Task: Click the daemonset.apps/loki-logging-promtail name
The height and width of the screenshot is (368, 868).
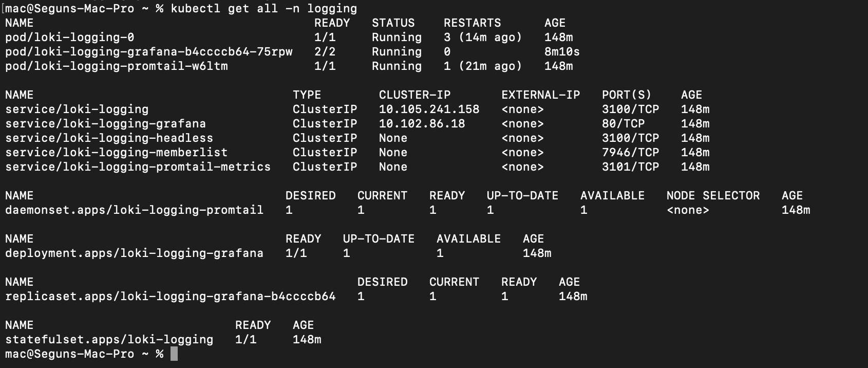Action: point(134,210)
